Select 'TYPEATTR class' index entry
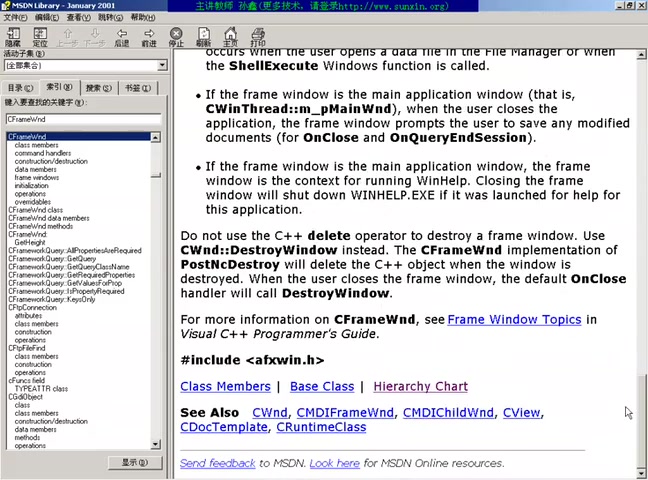This screenshot has width=648, height=480. [x=41, y=389]
